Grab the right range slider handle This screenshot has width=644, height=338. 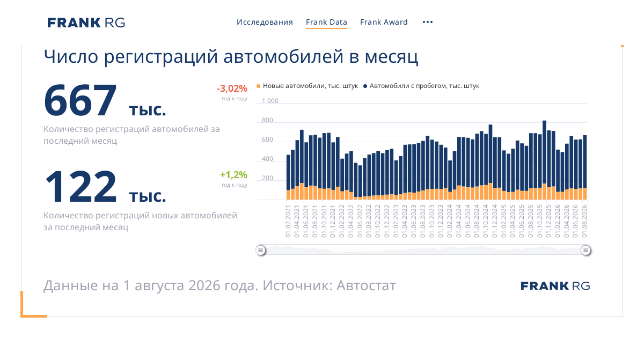click(586, 250)
